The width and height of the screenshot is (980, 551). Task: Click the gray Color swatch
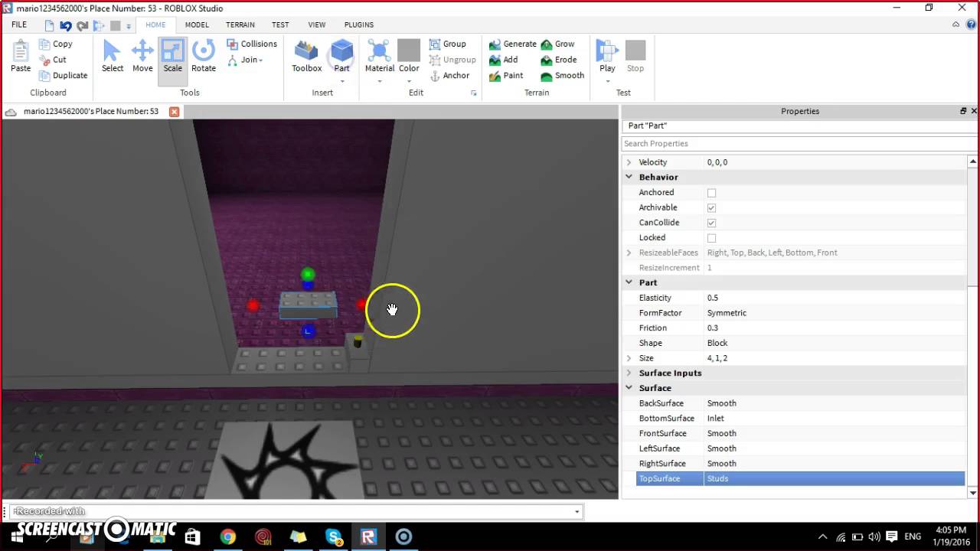coord(409,51)
